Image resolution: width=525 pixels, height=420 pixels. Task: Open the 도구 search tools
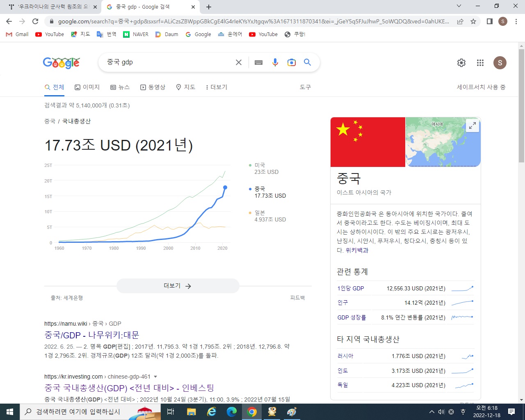pyautogui.click(x=305, y=87)
